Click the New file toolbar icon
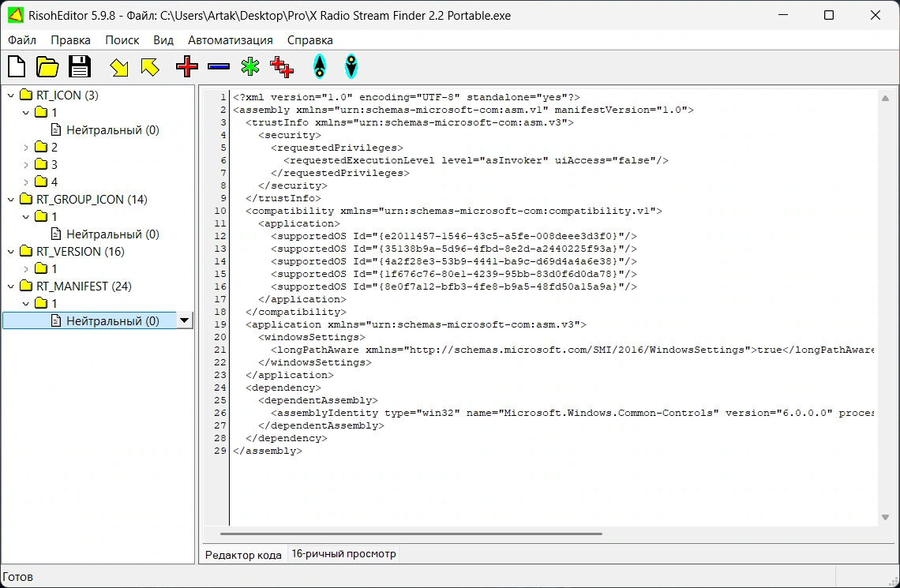Screen dimensions: 900x588 click(x=17, y=66)
